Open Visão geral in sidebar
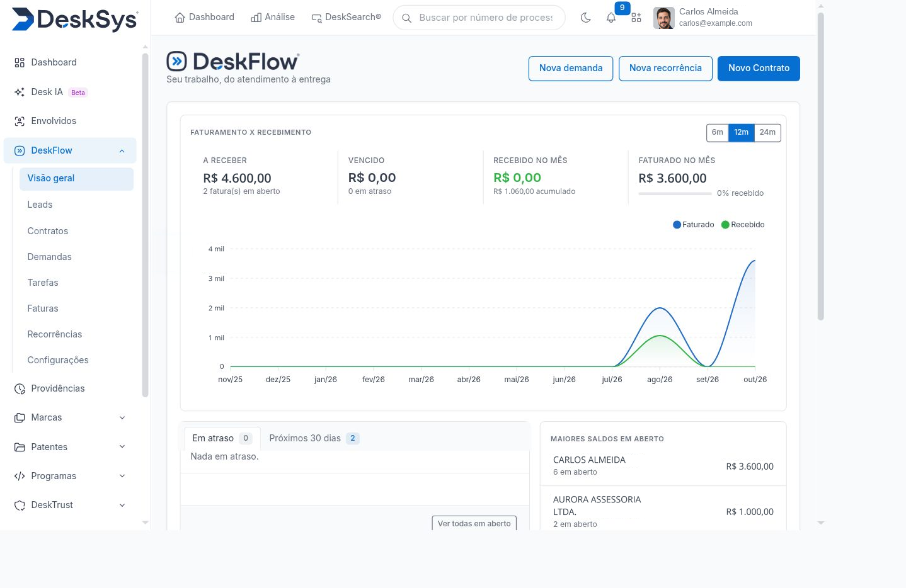Image resolution: width=906 pixels, height=588 pixels. (x=77, y=179)
